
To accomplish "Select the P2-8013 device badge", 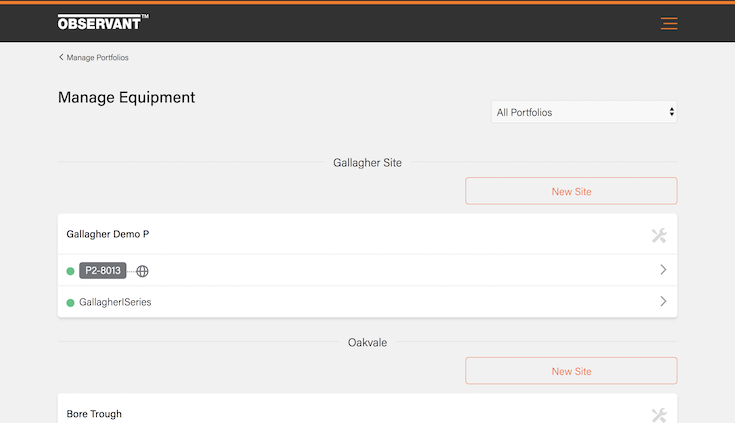I will 103,271.
